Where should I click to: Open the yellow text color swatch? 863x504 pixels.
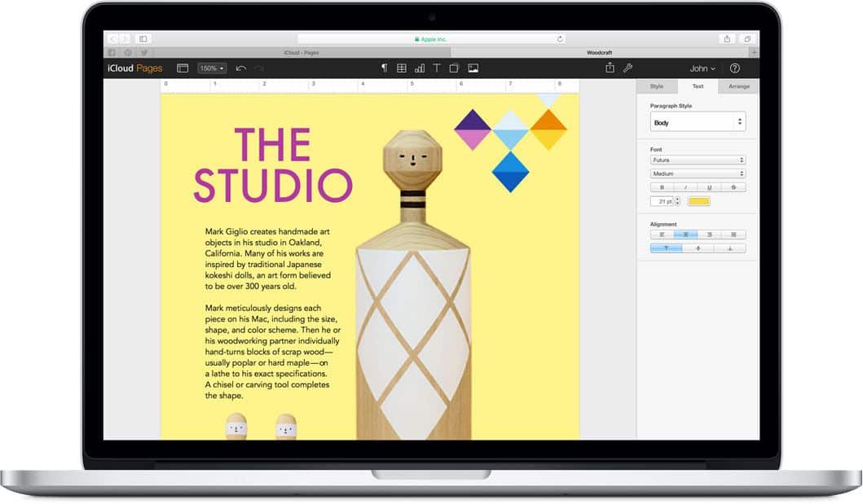tap(698, 201)
